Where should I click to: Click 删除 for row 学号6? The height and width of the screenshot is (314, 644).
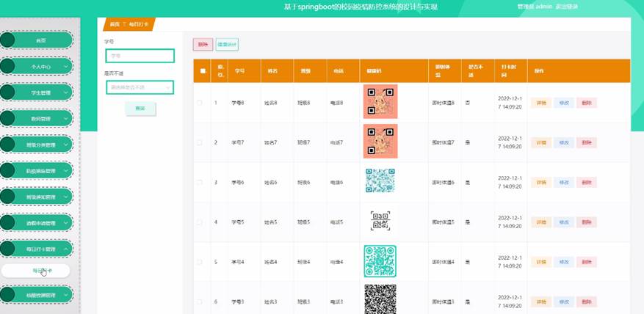[x=587, y=183]
